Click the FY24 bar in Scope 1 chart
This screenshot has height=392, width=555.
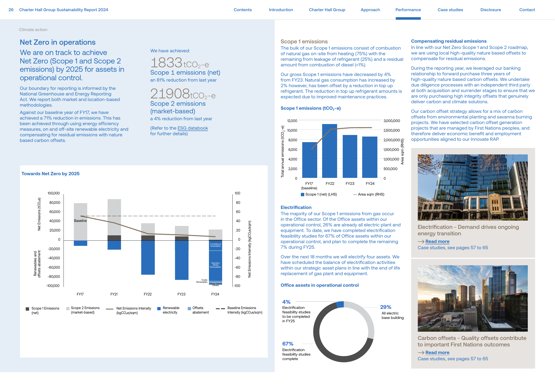pos(370,158)
